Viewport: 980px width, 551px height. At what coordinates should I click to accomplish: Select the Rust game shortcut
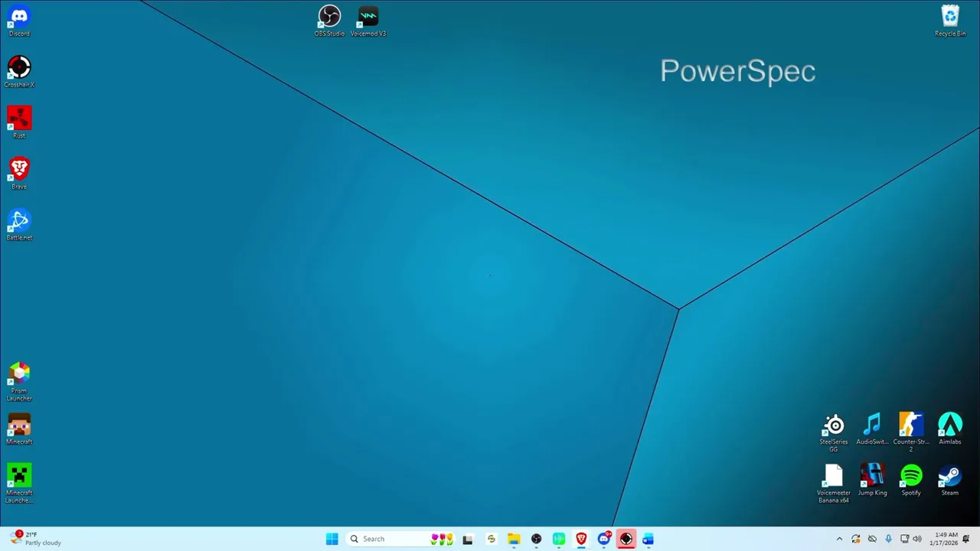tap(19, 122)
